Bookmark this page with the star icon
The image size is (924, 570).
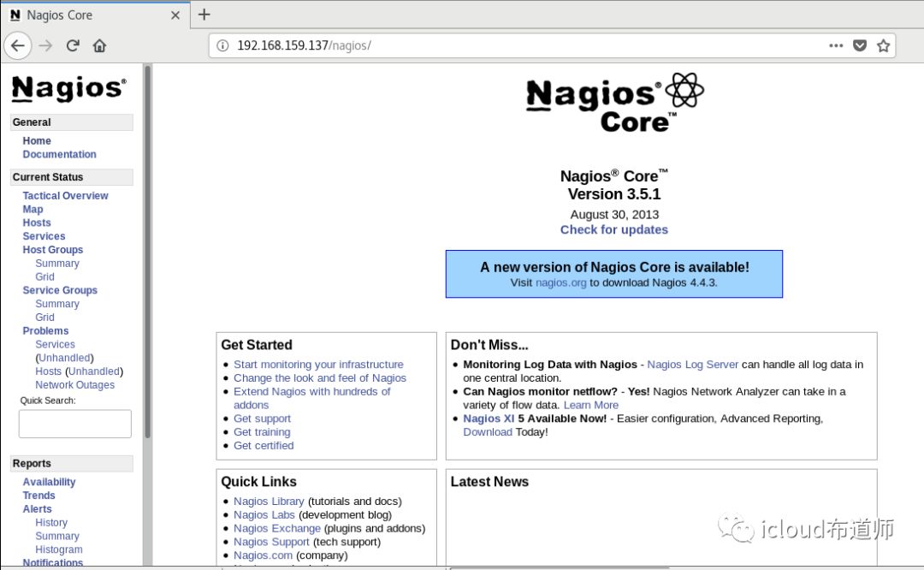[883, 45]
